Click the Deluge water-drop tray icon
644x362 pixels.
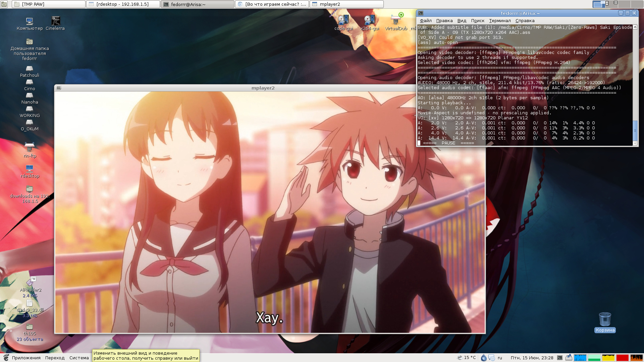[x=483, y=358]
